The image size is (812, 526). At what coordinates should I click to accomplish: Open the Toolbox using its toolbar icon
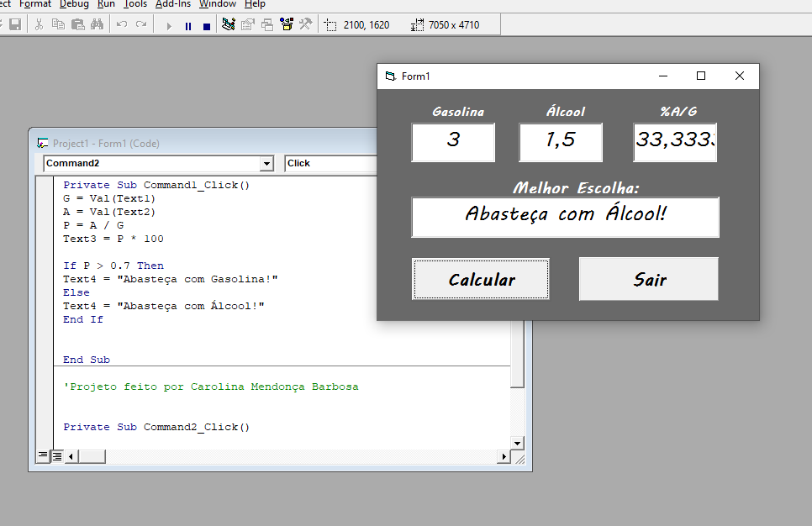pyautogui.click(x=305, y=24)
